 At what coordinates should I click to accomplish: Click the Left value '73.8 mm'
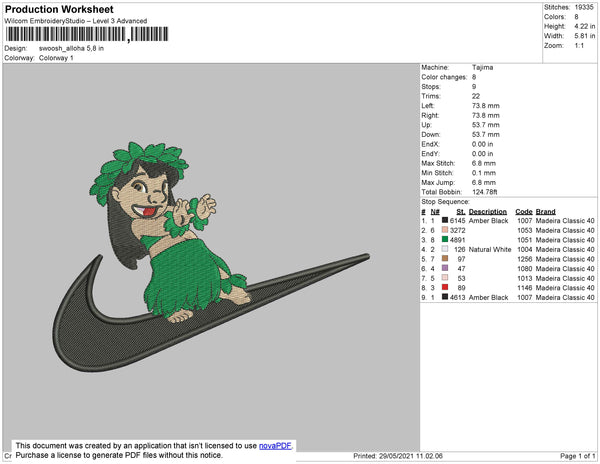click(x=486, y=106)
